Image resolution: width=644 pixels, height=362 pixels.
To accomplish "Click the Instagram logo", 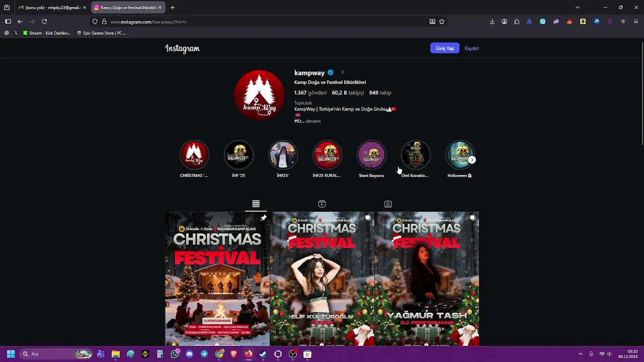I will tap(183, 48).
